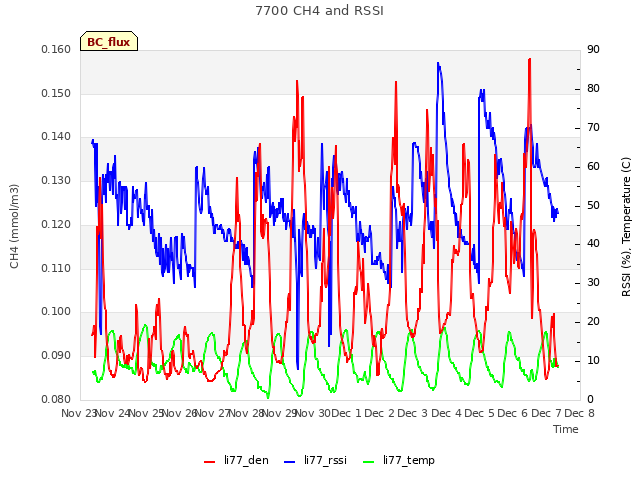Click the 0.100 left axis tick label
Image resolution: width=640 pixels, height=480 pixels.
point(56,311)
